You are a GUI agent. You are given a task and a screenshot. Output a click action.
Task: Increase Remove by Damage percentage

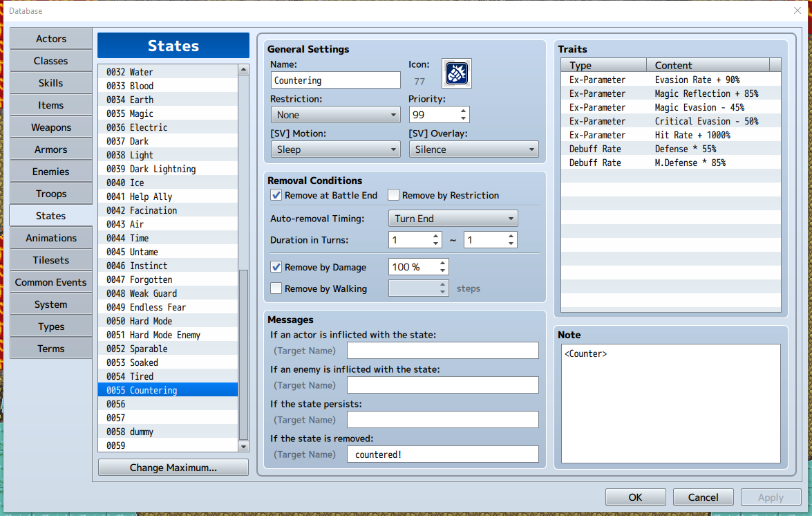click(442, 263)
